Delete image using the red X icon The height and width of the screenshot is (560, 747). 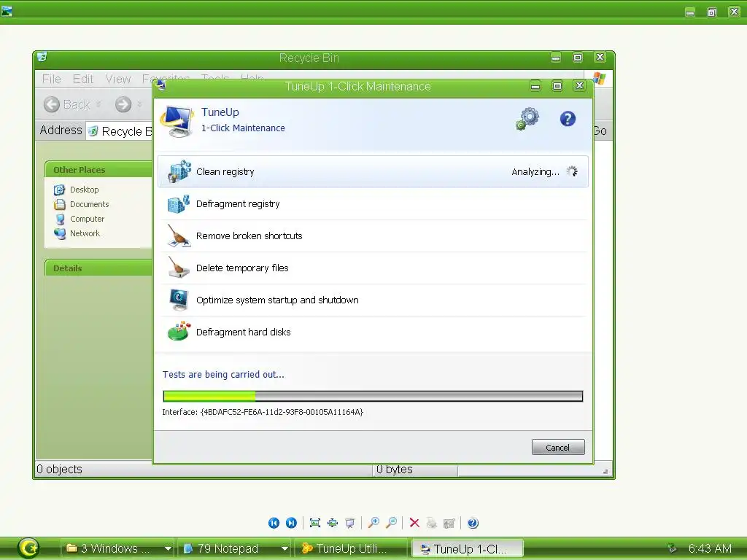(414, 523)
